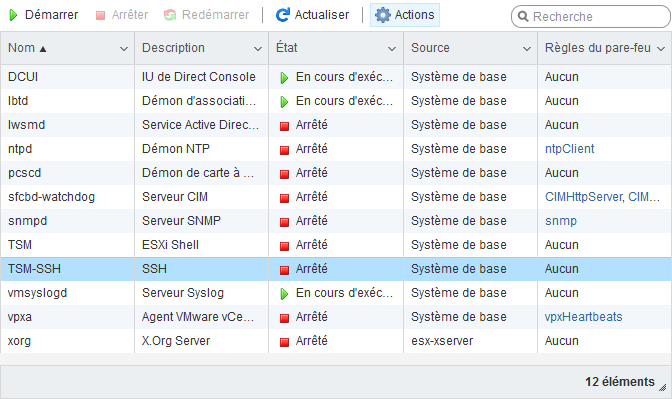Select the sfcbd-watchdog service name
Image resolution: width=672 pixels, height=399 pixels.
point(51,197)
